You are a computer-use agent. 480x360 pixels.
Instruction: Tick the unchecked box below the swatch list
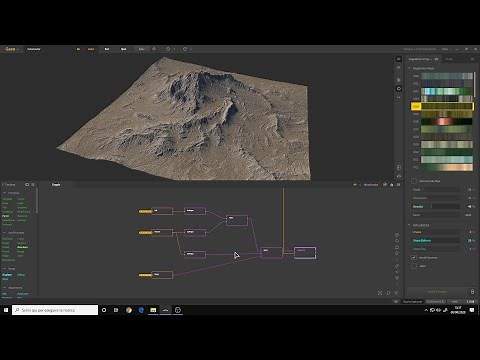(414, 181)
